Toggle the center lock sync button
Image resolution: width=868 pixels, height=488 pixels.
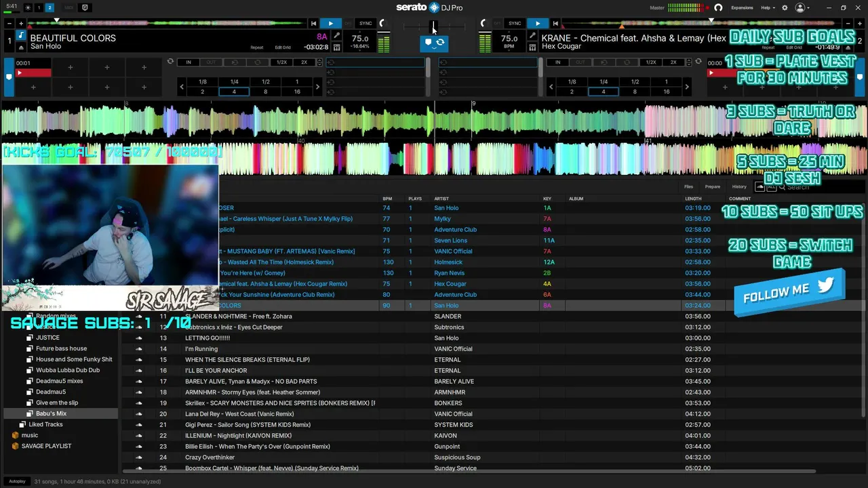pos(434,43)
